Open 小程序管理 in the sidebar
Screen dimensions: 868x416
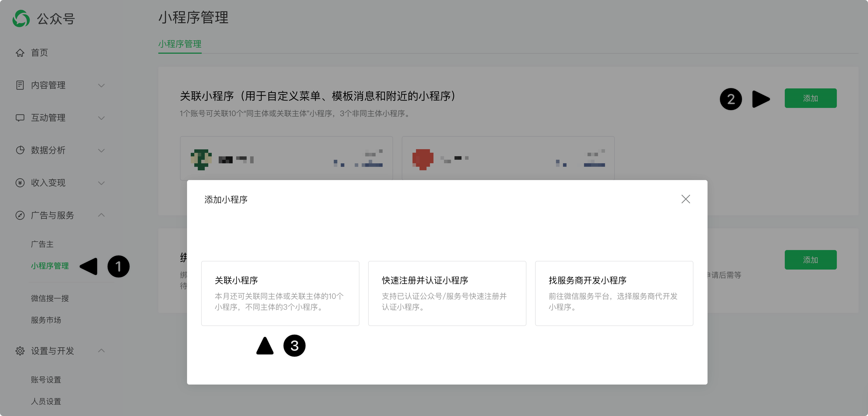click(50, 266)
